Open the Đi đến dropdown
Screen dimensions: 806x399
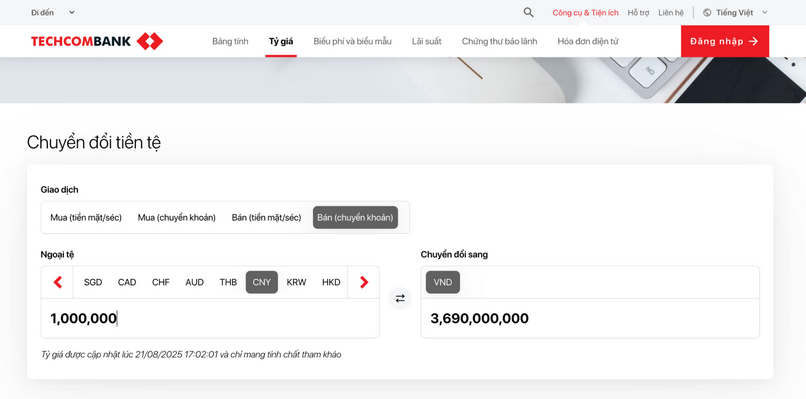pyautogui.click(x=53, y=12)
